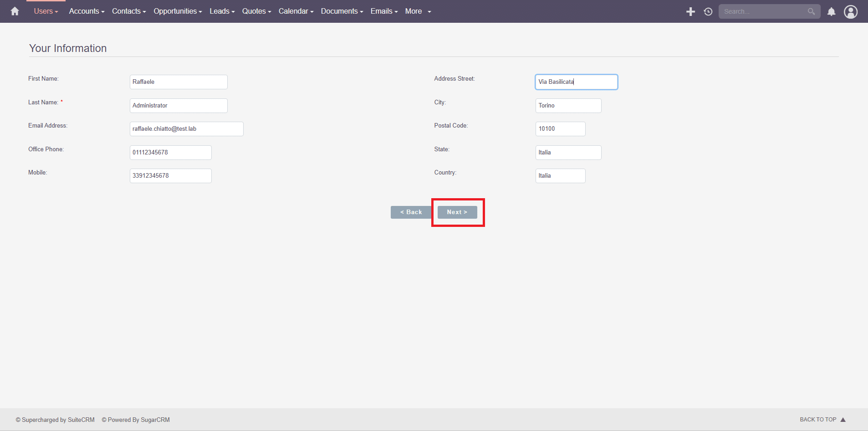Expand the Accounts dropdown menu
Viewport: 868px width, 431px height.
click(x=87, y=11)
